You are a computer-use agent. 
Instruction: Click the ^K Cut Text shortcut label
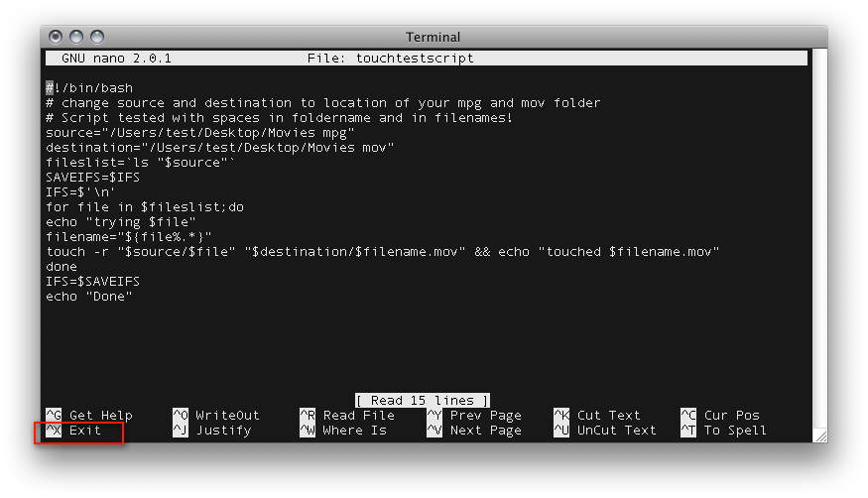597,415
